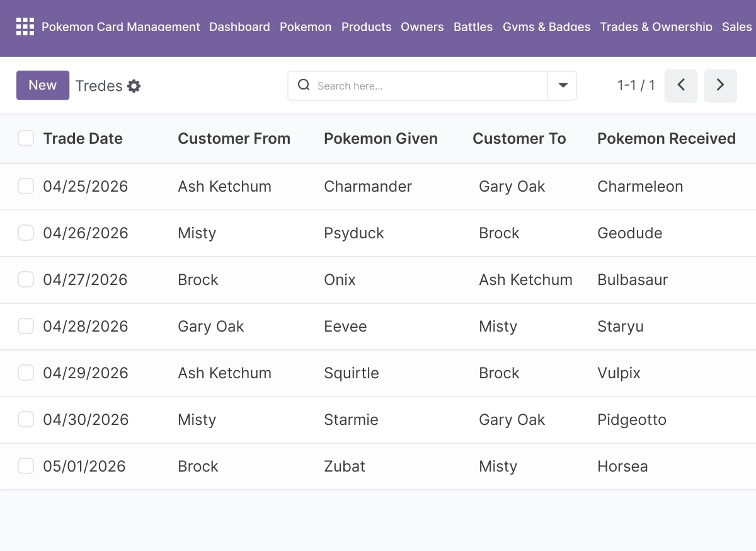Check the 04/27/2026 trade row checkbox
This screenshot has height=551, width=756.
coord(26,280)
